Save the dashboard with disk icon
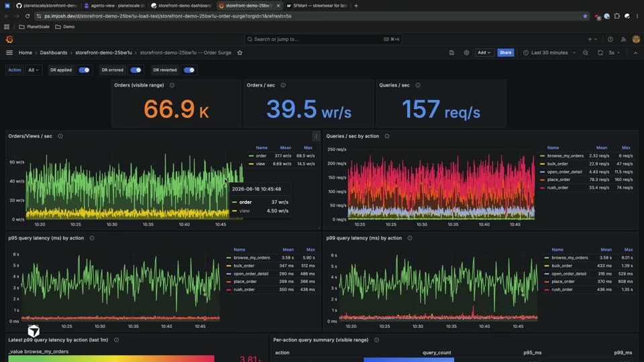Screen dimensions: 644x362 click(451, 52)
